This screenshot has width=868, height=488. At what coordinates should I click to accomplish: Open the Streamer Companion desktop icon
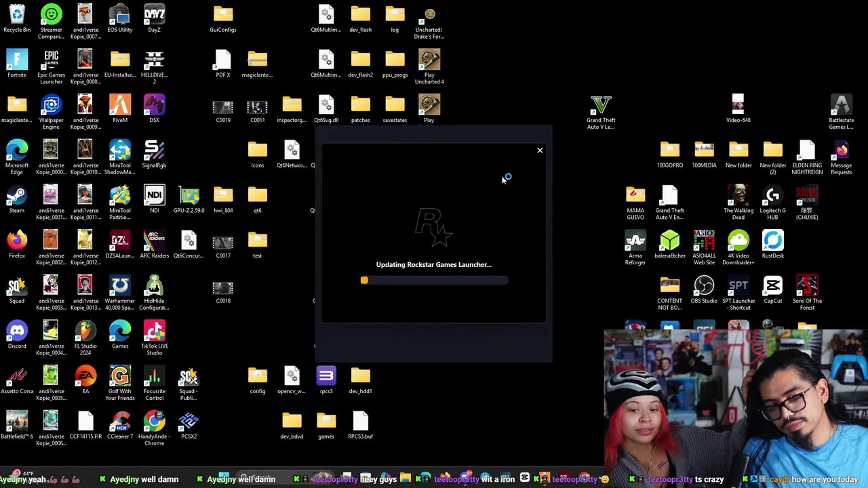pos(51,21)
